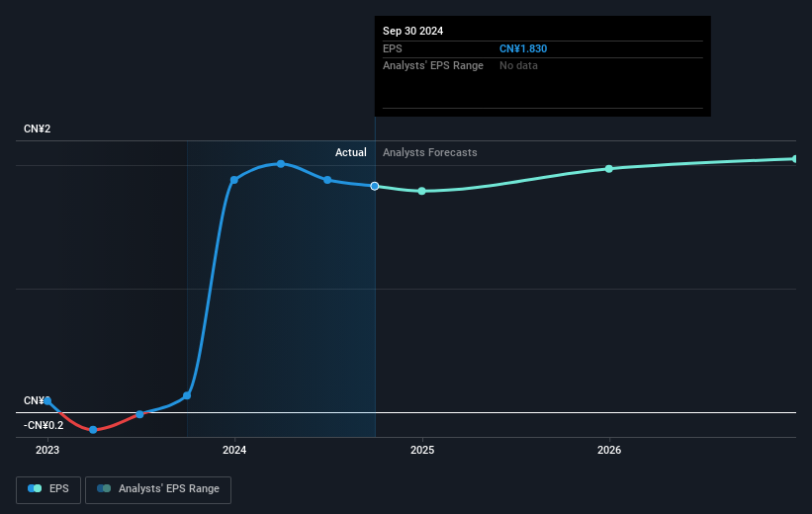Click the Analysts' EPS Range legend color icon
Screen dimensions: 812x514
click(x=104, y=488)
